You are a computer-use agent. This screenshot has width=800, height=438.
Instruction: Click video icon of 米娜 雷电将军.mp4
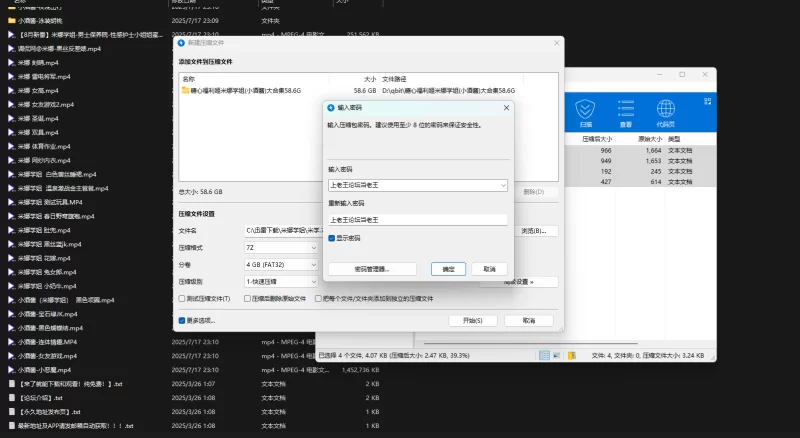[11, 77]
